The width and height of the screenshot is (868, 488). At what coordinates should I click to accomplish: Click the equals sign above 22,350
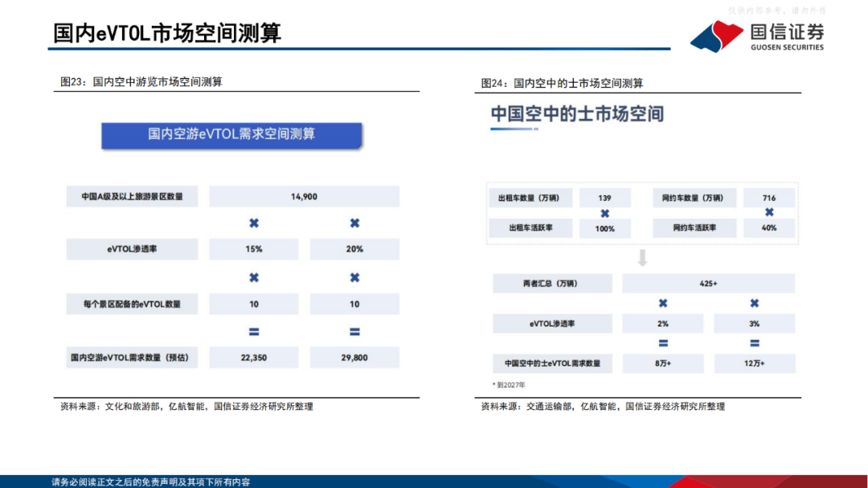[x=254, y=332]
